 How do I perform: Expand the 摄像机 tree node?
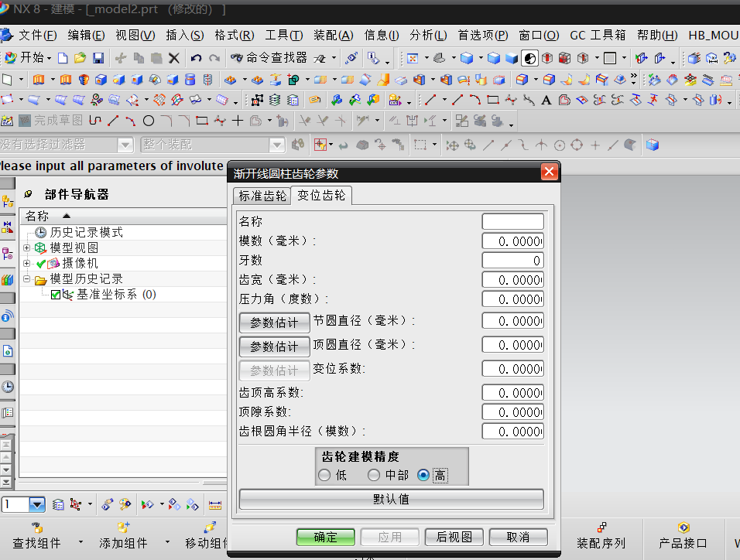[27, 263]
